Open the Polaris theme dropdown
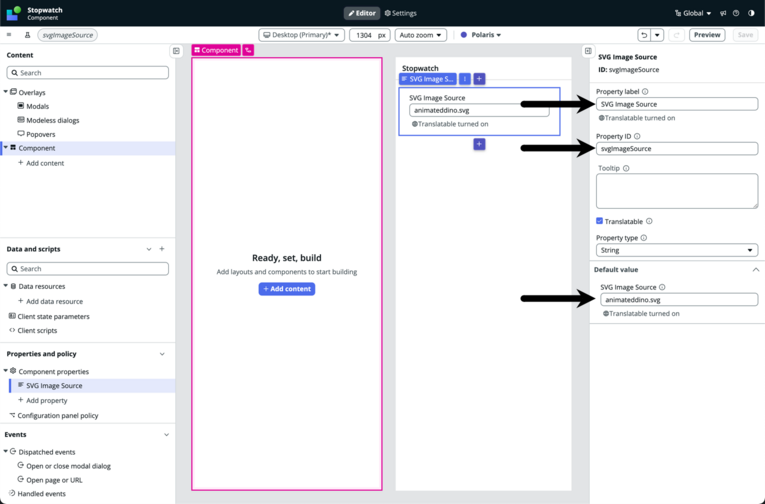This screenshot has height=504, width=765. (x=481, y=35)
